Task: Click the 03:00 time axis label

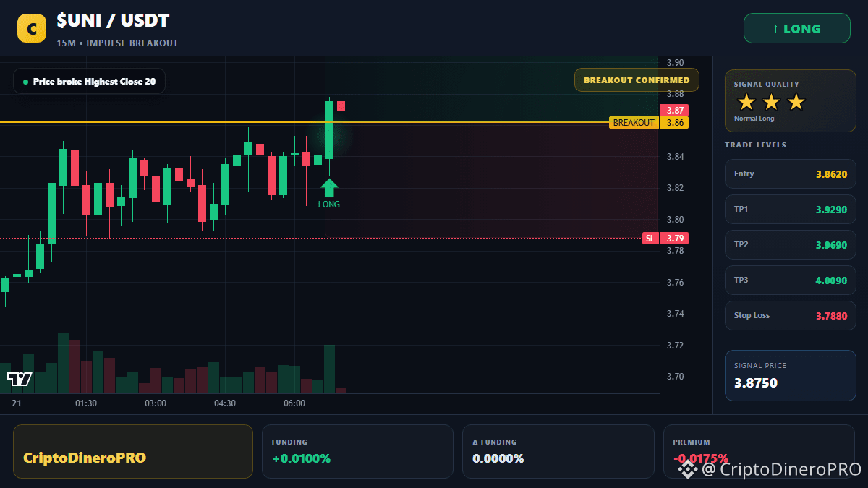Action: (x=156, y=403)
